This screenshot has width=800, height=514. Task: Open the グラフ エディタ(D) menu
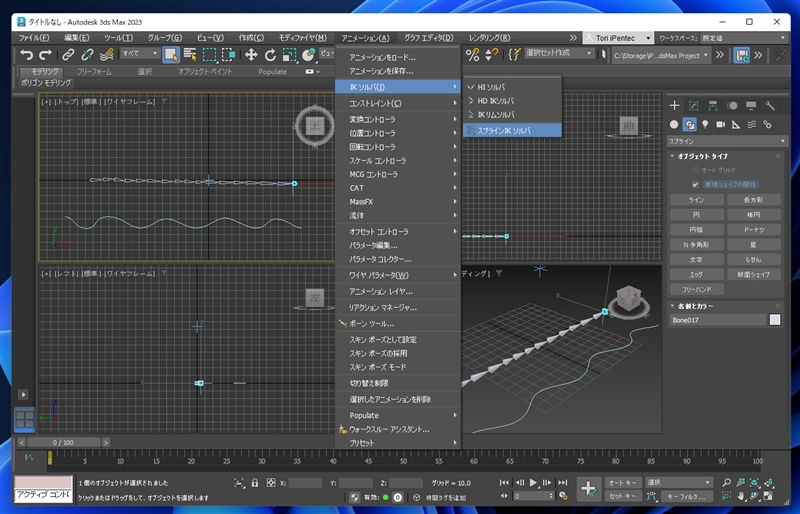(x=429, y=38)
